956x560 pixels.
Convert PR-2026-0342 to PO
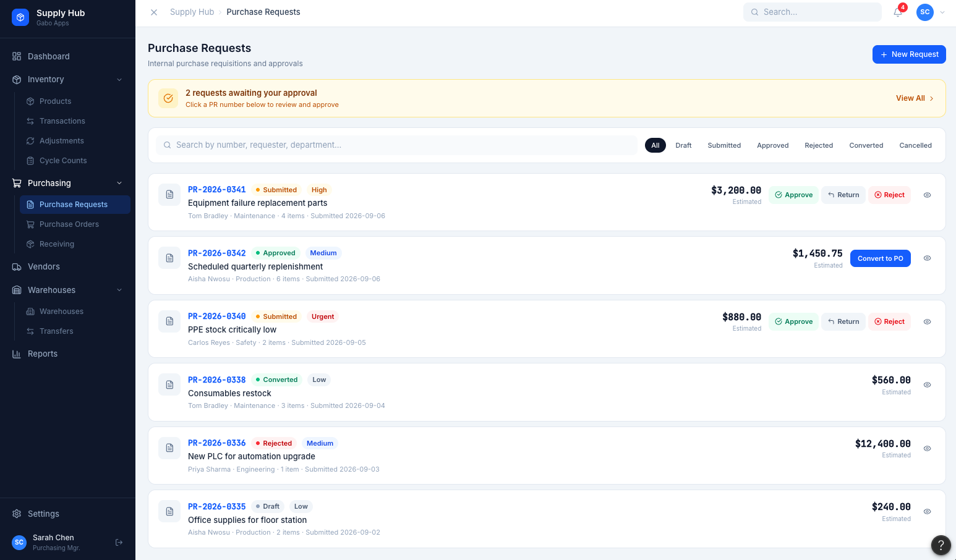point(881,258)
